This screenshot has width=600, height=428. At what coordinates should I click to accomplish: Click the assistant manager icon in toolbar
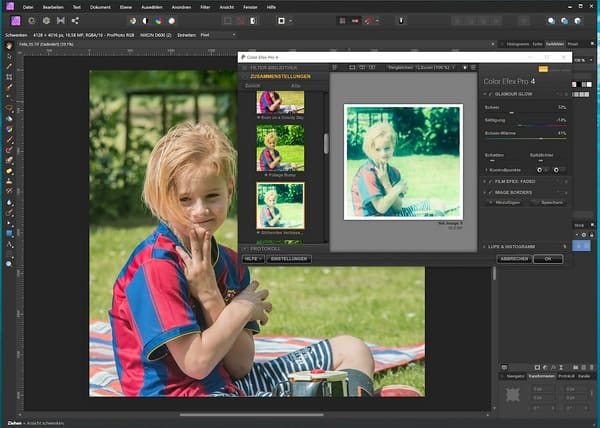click(x=401, y=21)
